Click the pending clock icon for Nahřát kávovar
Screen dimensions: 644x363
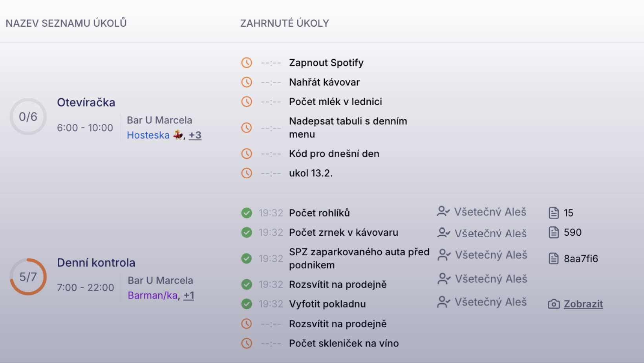[x=247, y=82]
